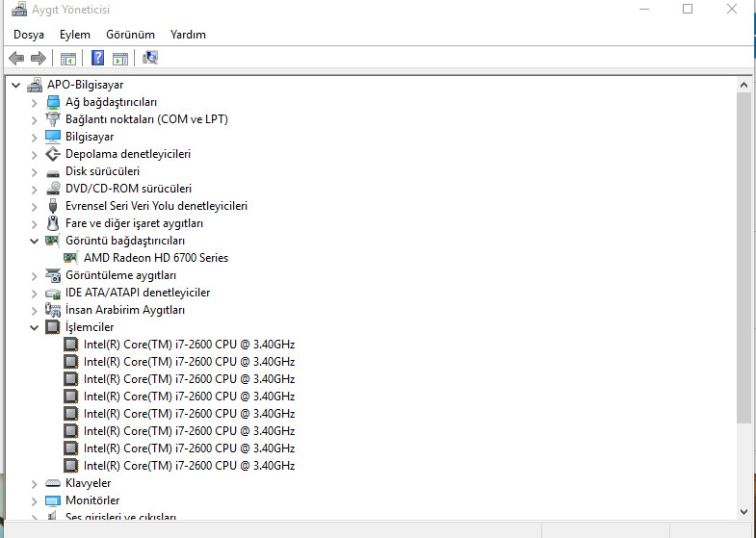Select the Monitörler label
The image size is (756, 538).
pos(92,500)
